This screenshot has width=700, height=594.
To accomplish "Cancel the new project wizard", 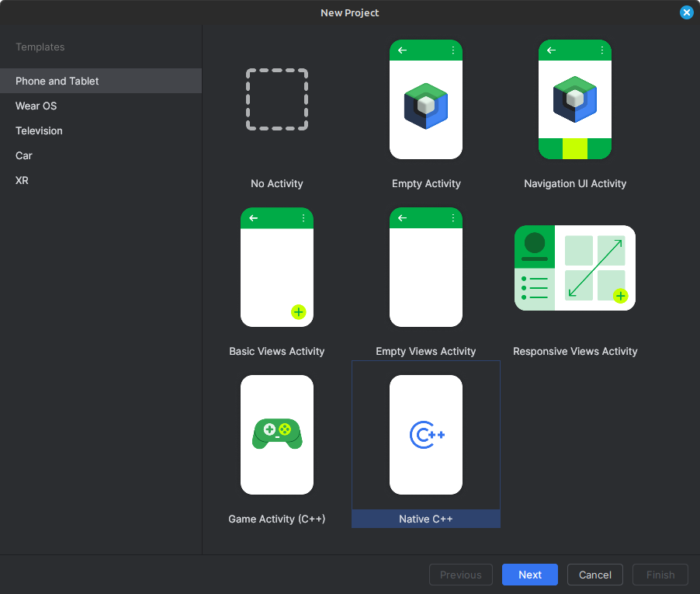I will tap(594, 575).
